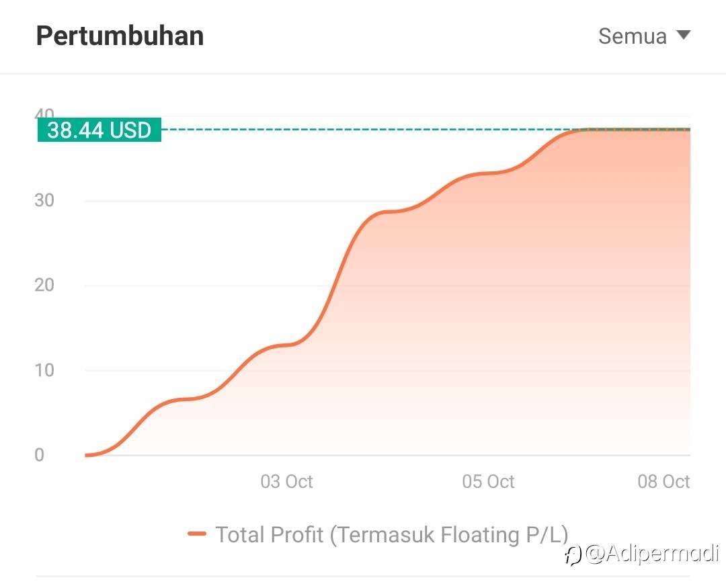Select the 03 Oct date label

tap(286, 482)
